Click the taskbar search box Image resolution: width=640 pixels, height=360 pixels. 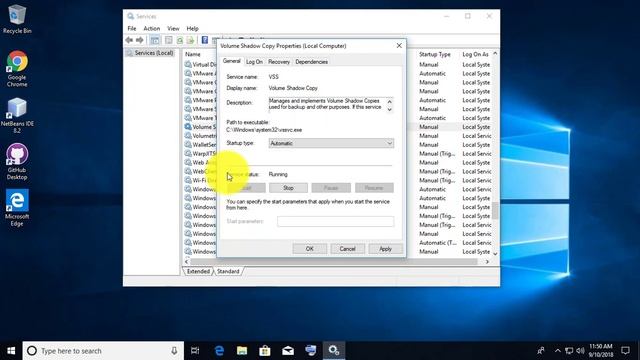click(103, 351)
